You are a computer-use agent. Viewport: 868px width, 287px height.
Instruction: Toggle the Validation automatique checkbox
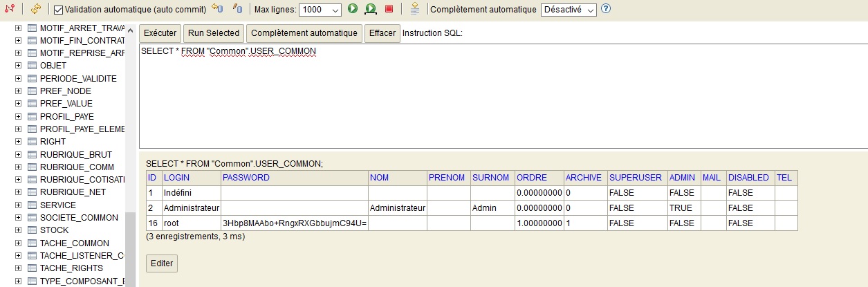coord(59,10)
